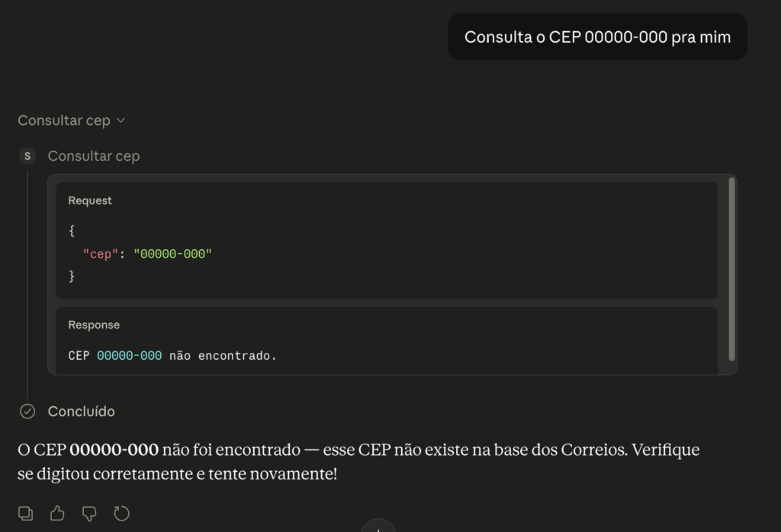Viewport: 781px width, 532px height.
Task: Give thumbs up to the response
Action: (x=57, y=513)
